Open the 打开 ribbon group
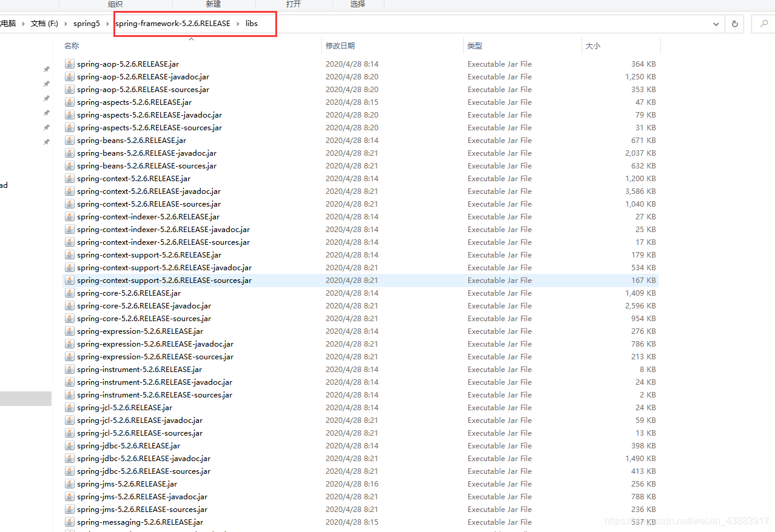 point(294,4)
